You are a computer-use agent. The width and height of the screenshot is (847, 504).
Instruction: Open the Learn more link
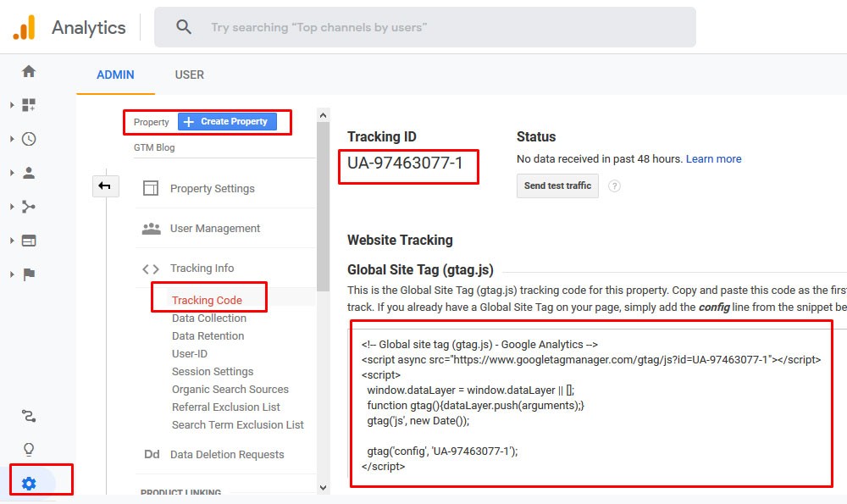point(714,158)
